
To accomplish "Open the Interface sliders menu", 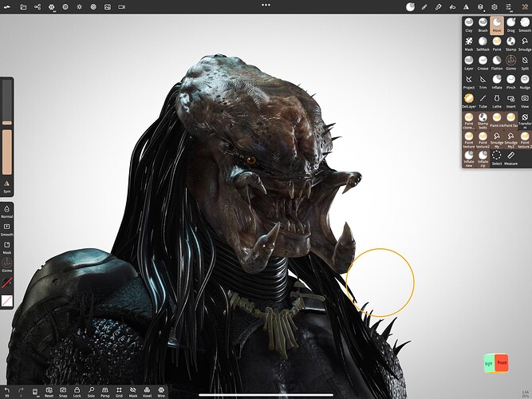I will 508,7.
